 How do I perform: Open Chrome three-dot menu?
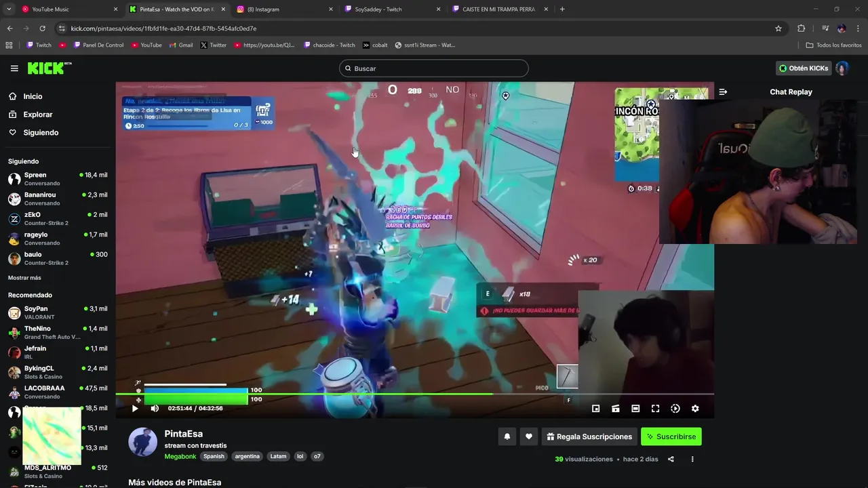pos(859,28)
